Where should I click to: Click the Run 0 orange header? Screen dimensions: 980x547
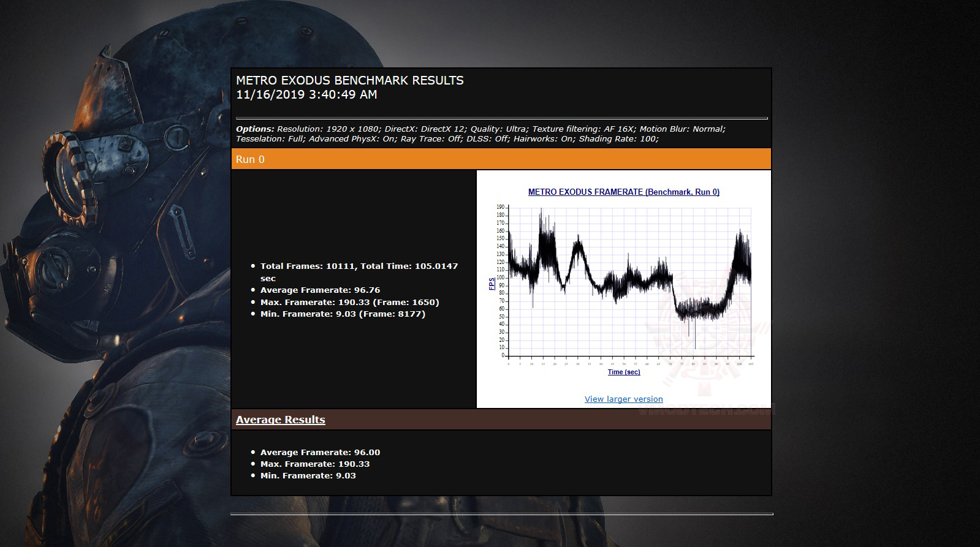[x=501, y=159]
